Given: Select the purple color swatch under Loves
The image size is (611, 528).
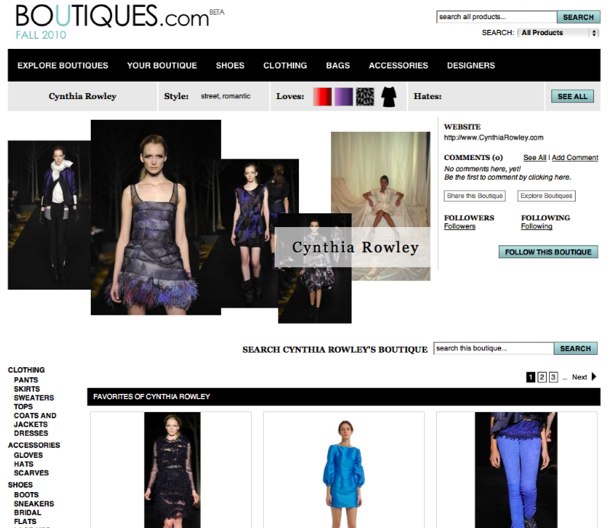Looking at the screenshot, I should [x=344, y=97].
